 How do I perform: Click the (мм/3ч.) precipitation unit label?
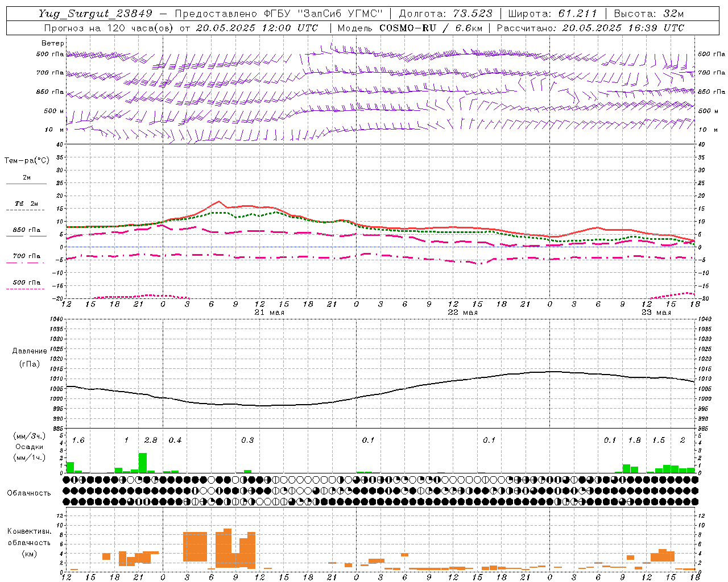[29, 436]
